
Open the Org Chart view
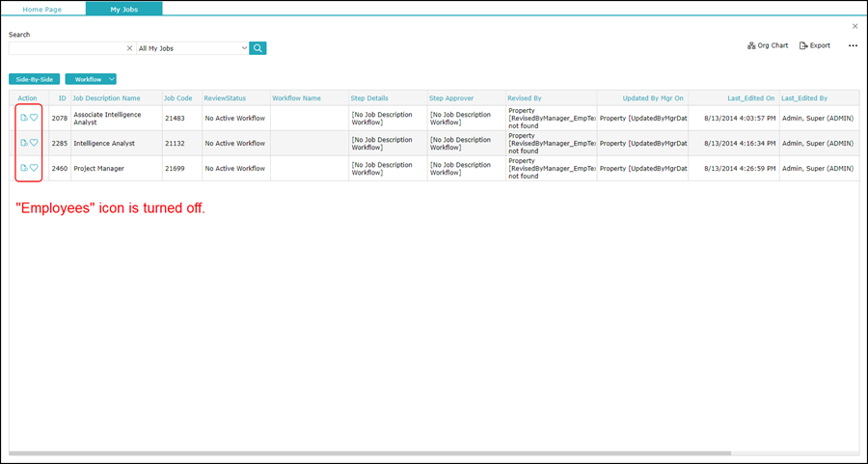pyautogui.click(x=768, y=45)
